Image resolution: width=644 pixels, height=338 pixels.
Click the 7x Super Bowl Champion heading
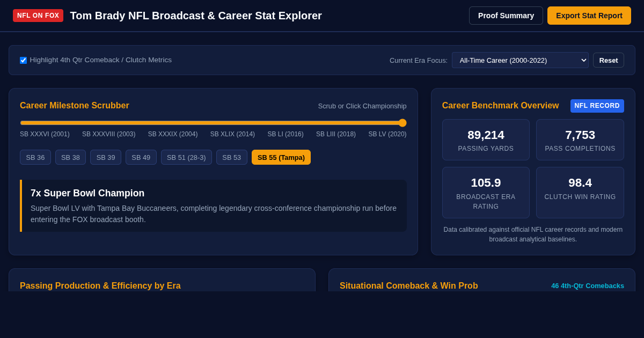[87, 193]
